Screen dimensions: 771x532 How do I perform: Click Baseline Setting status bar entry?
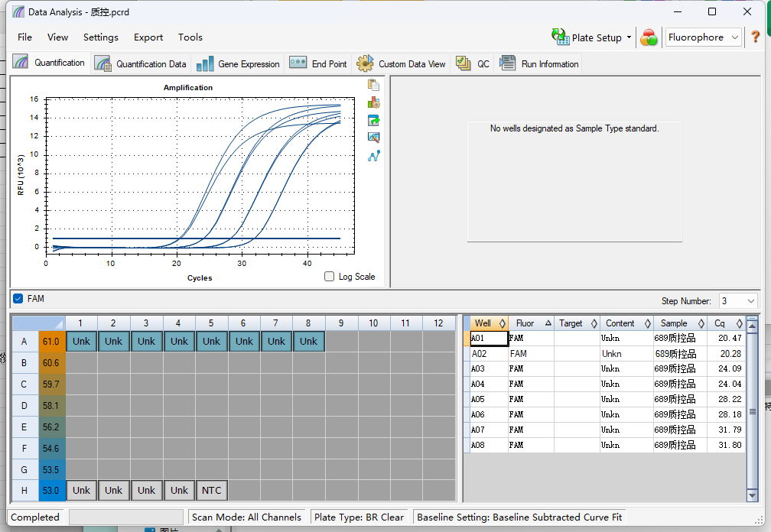pos(519,517)
